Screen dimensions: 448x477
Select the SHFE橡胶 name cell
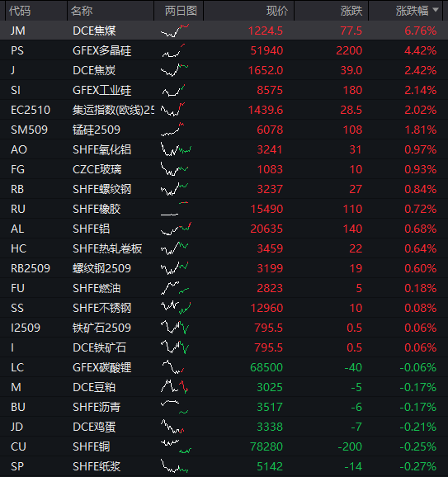[x=97, y=209]
